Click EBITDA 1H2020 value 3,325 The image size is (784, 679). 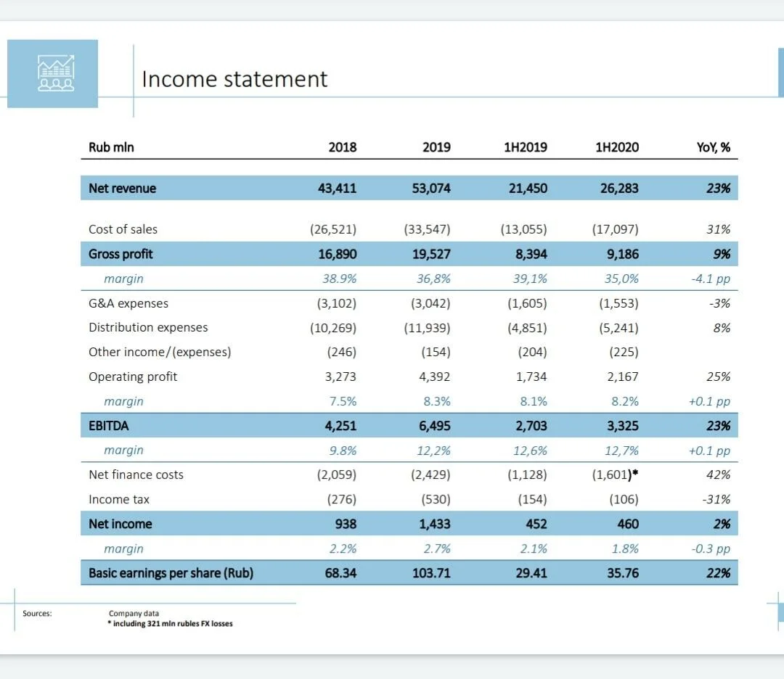[x=623, y=426]
